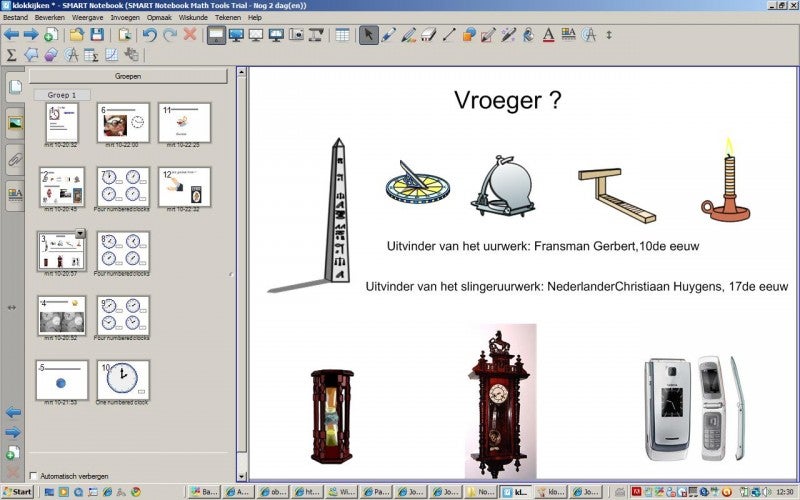Open the Gallery tab in sidebar
This screenshot has width=800, height=500.
[15, 122]
